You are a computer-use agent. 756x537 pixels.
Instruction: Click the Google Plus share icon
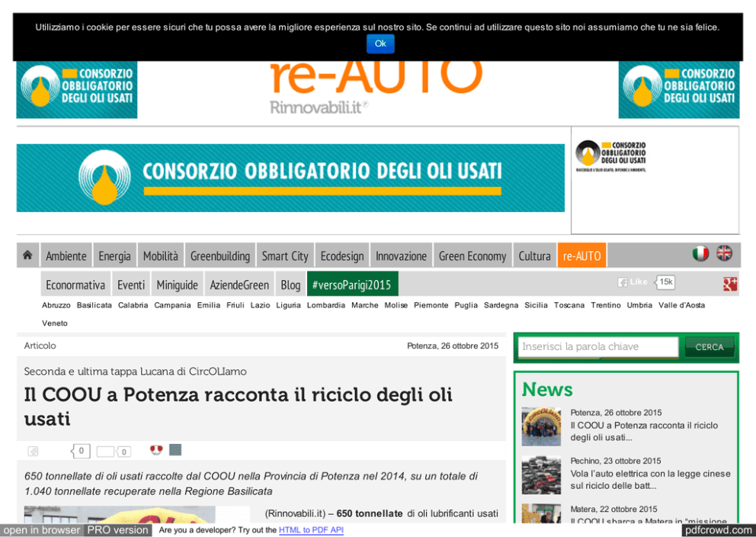tap(730, 284)
